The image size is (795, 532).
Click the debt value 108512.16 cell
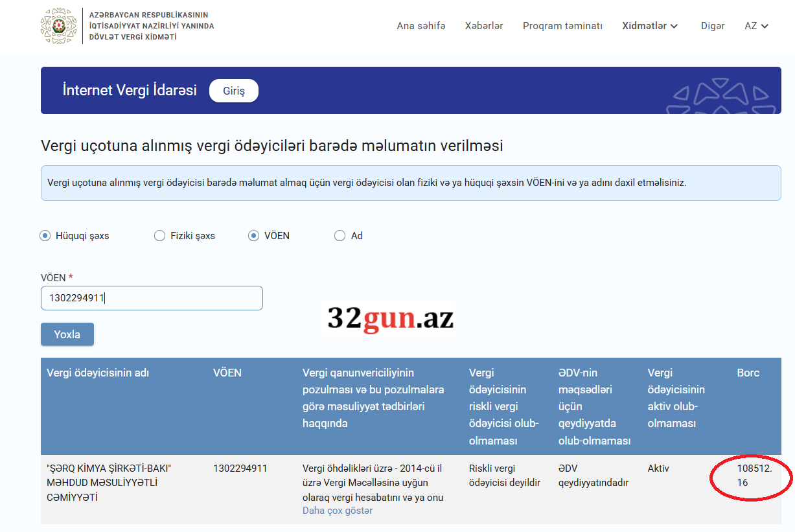pyautogui.click(x=754, y=476)
